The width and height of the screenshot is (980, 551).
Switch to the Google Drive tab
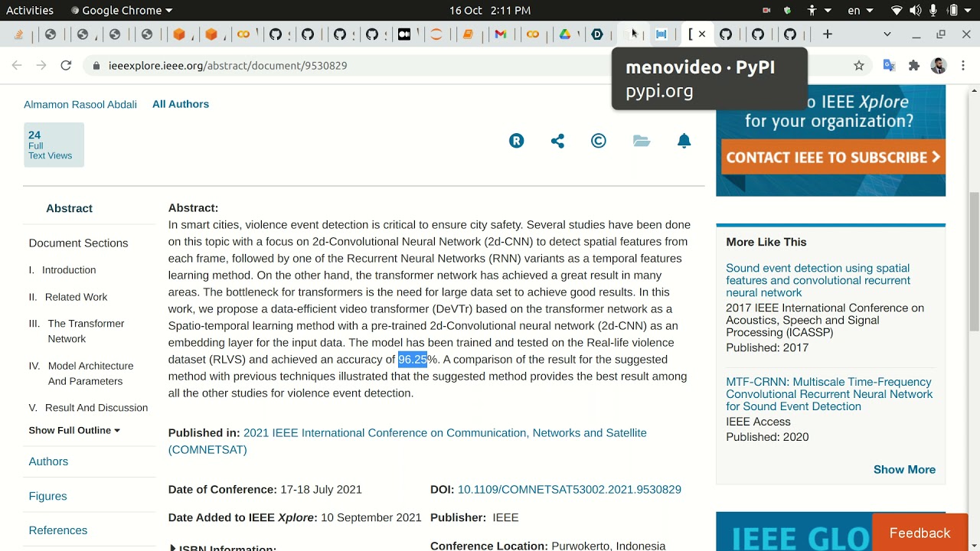565,34
